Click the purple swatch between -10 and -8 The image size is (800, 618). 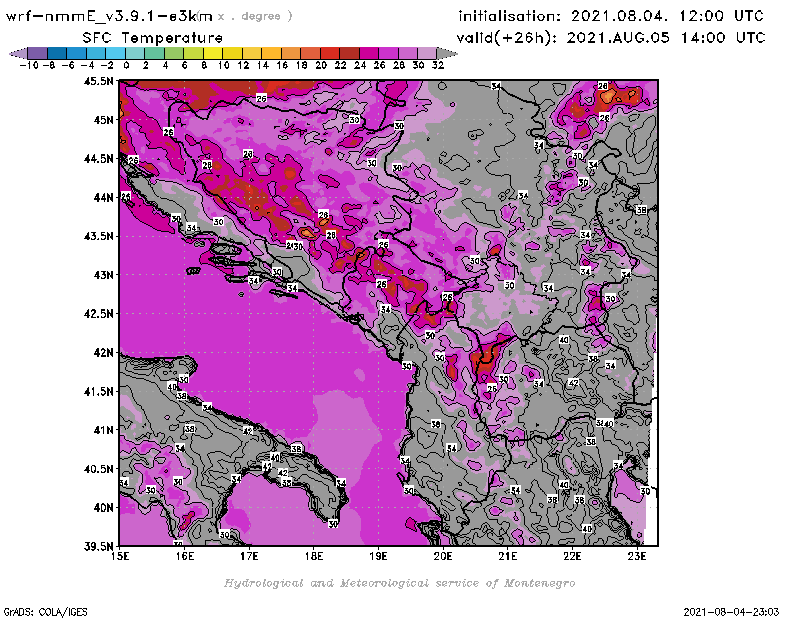point(38,53)
